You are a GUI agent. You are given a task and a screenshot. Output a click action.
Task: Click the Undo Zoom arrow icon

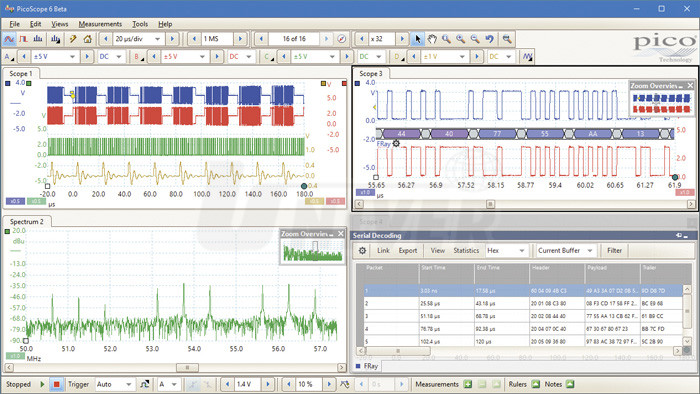pos(490,39)
